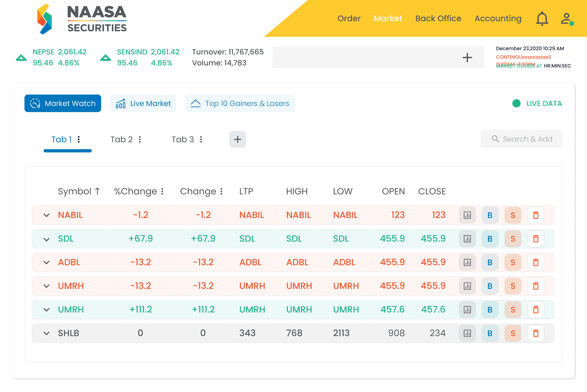The height and width of the screenshot is (392, 587).
Task: Open chart for SDL row
Action: coord(467,239)
